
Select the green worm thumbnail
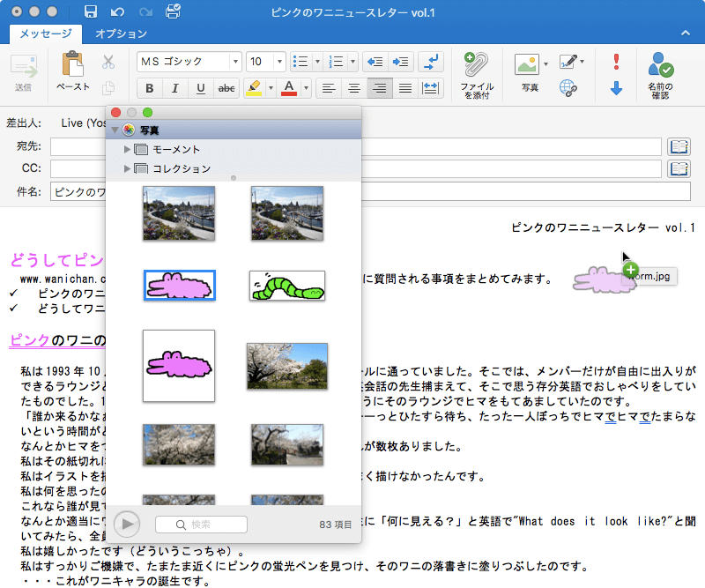(x=286, y=286)
